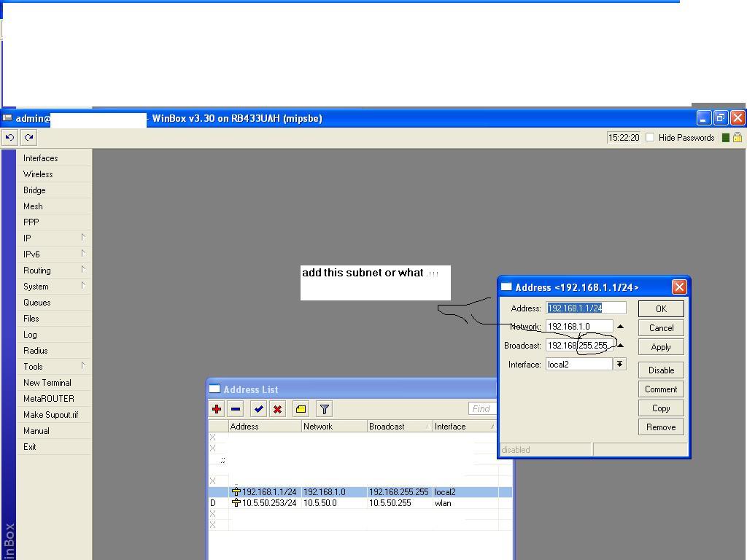This screenshot has height=560, width=747.
Task: Remove selected address with minus icon
Action: tap(236, 409)
